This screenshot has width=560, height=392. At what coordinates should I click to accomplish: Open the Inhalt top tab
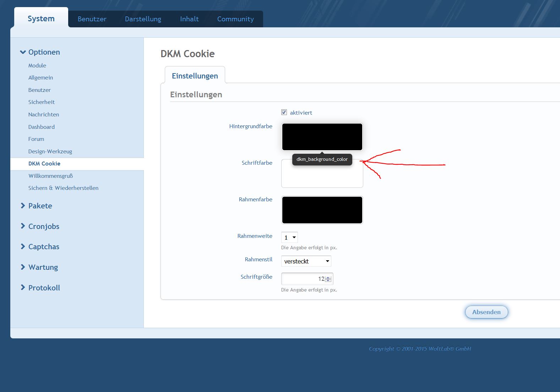pyautogui.click(x=189, y=19)
